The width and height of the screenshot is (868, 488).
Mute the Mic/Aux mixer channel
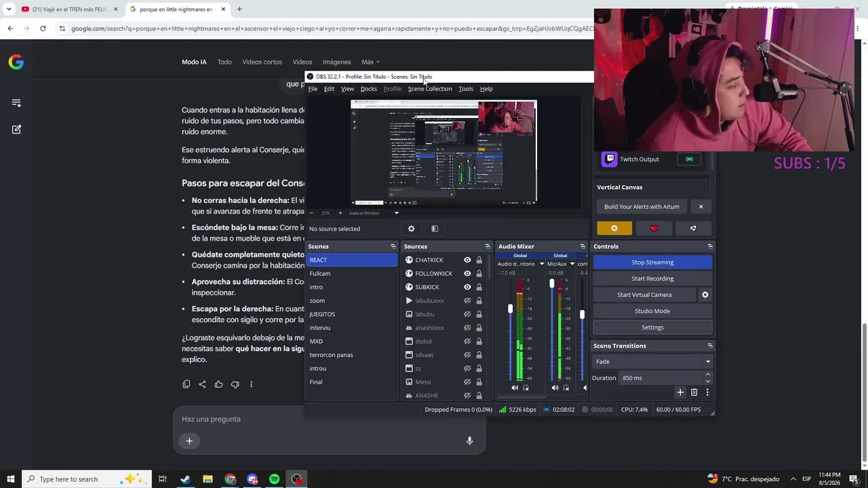555,388
